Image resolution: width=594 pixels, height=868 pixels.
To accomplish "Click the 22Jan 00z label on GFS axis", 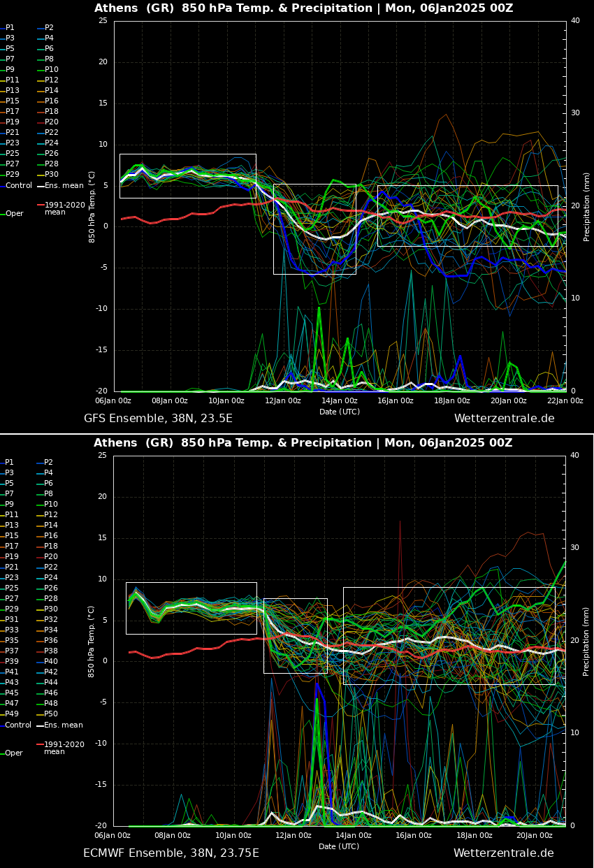I will click(565, 401).
